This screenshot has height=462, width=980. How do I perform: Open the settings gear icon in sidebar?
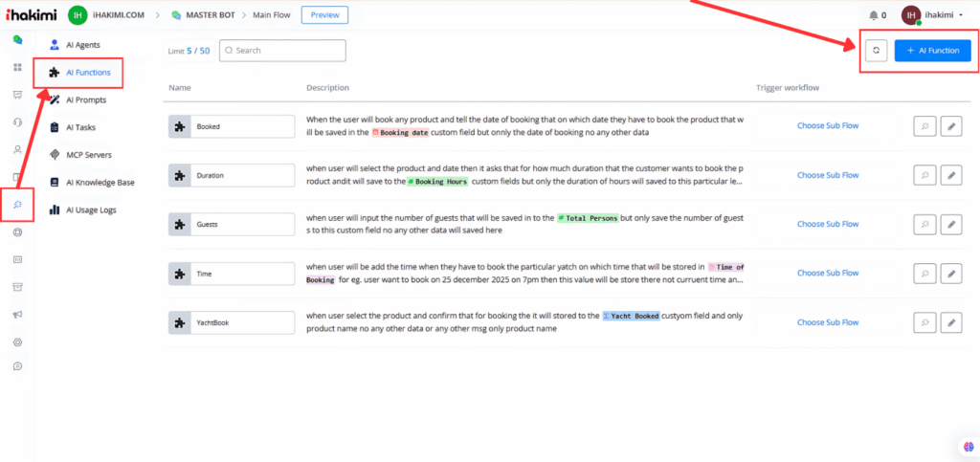(17, 341)
